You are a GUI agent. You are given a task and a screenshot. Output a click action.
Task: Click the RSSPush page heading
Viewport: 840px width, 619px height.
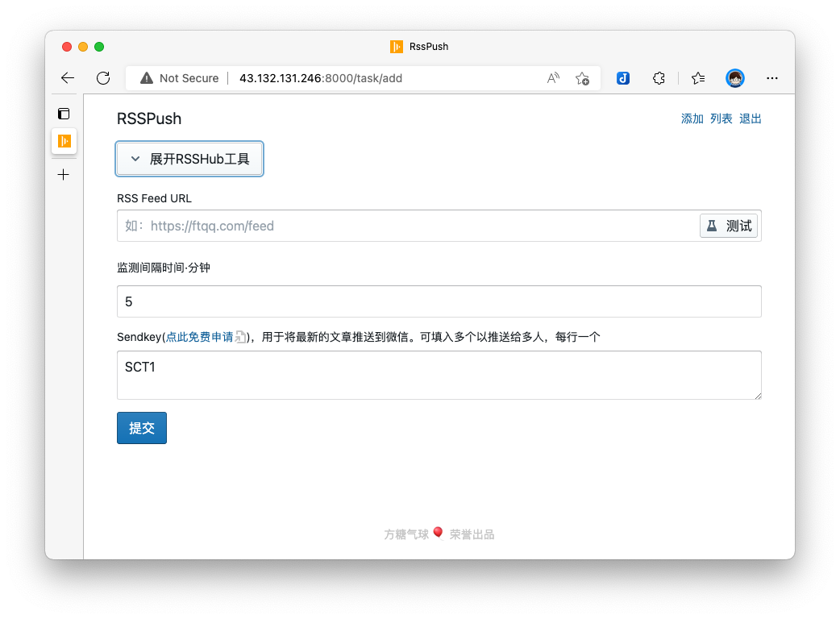(149, 118)
